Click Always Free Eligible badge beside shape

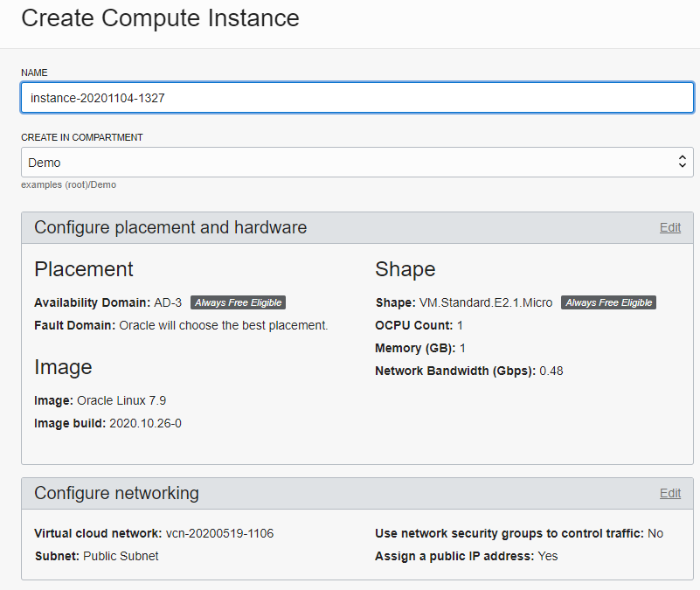(x=608, y=302)
